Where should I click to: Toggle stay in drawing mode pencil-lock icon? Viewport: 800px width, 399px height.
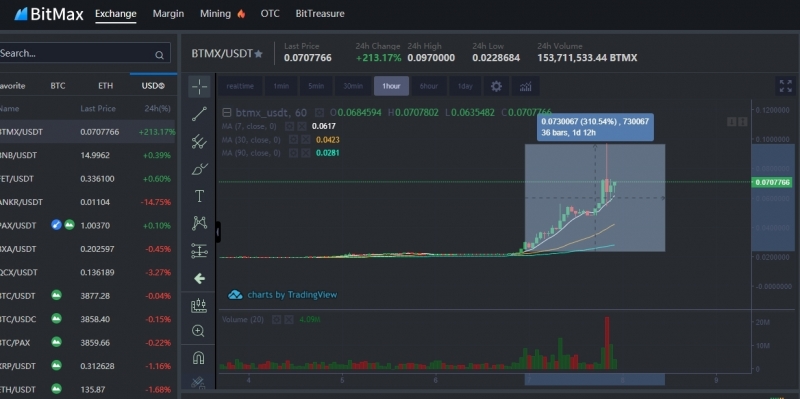(198, 382)
